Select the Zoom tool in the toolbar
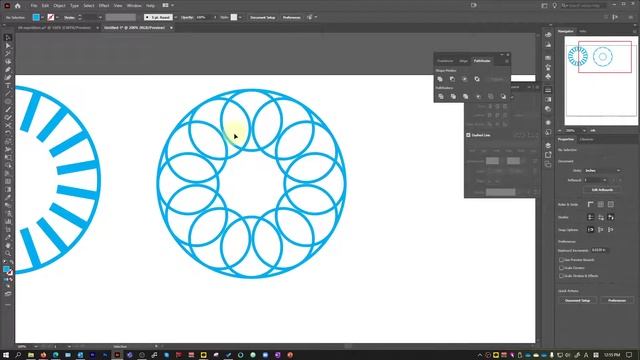Screen dimensions: 640x360 (8, 253)
